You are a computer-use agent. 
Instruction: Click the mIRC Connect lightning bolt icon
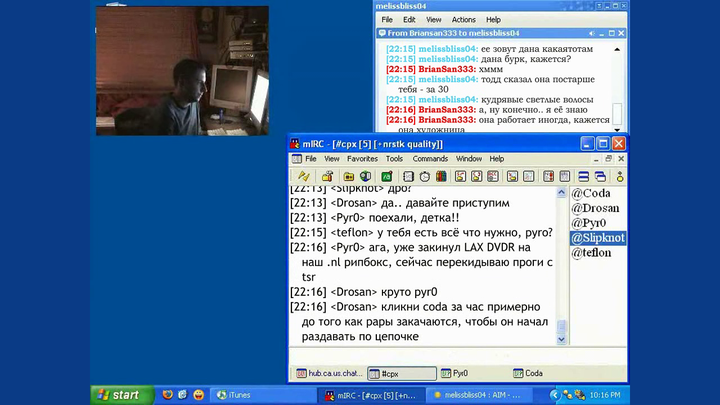coord(304,176)
